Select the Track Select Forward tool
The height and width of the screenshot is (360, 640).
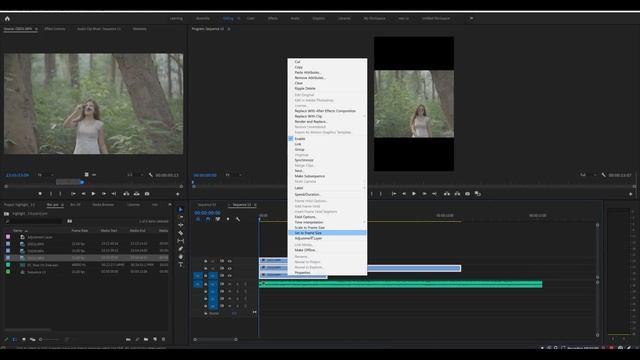point(181,218)
